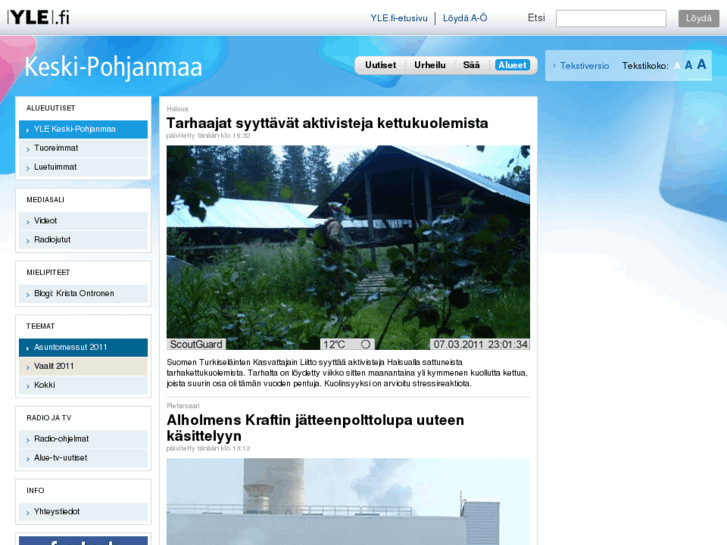Click the Facebook banner in sidebar

pyautogui.click(x=83, y=541)
